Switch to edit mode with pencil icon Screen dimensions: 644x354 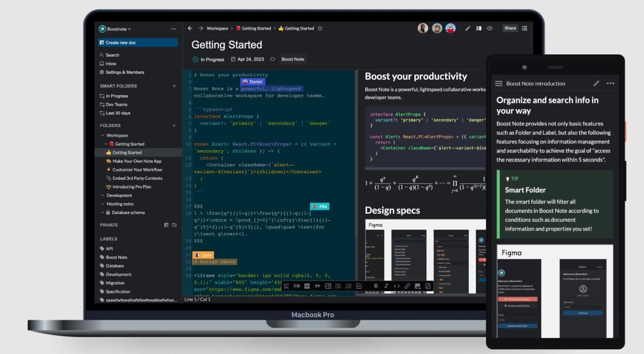tap(468, 29)
